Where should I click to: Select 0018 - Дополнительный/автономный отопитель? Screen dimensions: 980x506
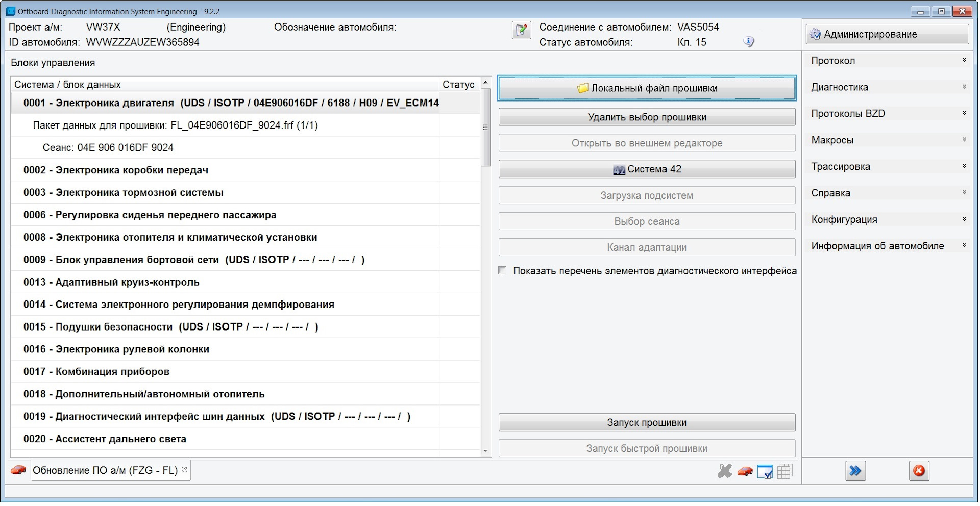coord(246,395)
